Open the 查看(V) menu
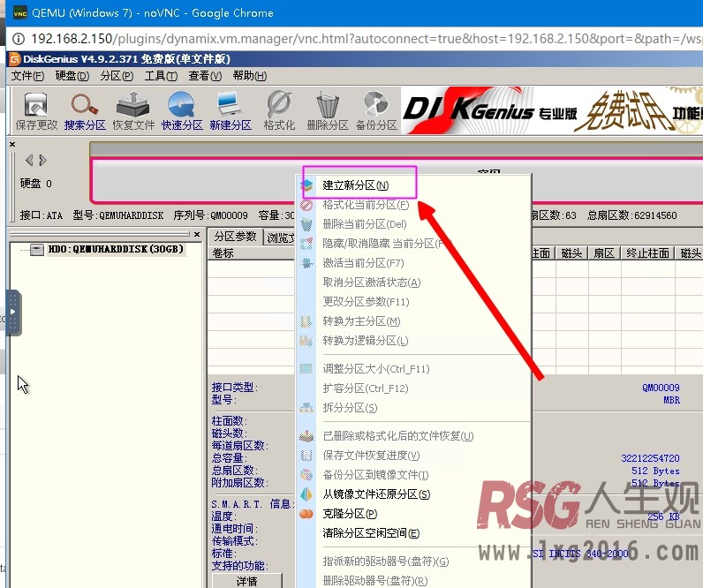This screenshot has width=703, height=588. click(205, 76)
